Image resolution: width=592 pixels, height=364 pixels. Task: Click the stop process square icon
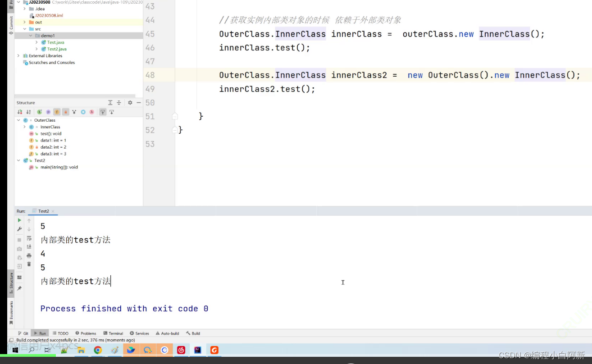pyautogui.click(x=19, y=240)
